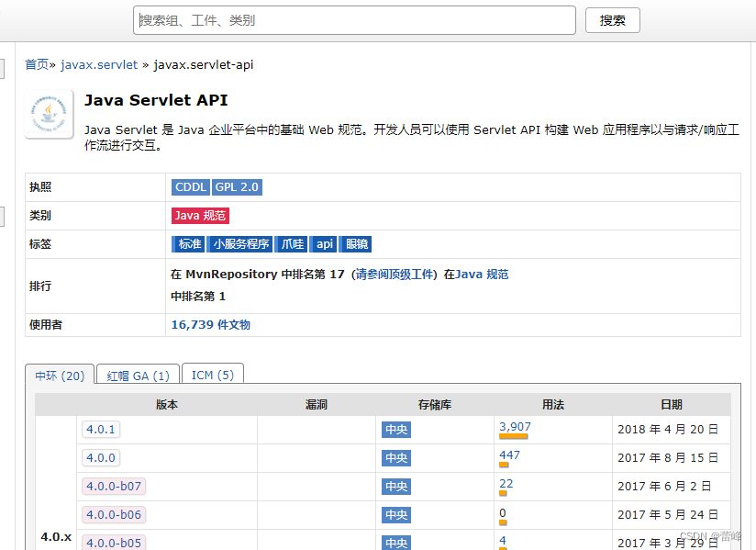Select the GPL 2.0 license badge

pyautogui.click(x=237, y=187)
